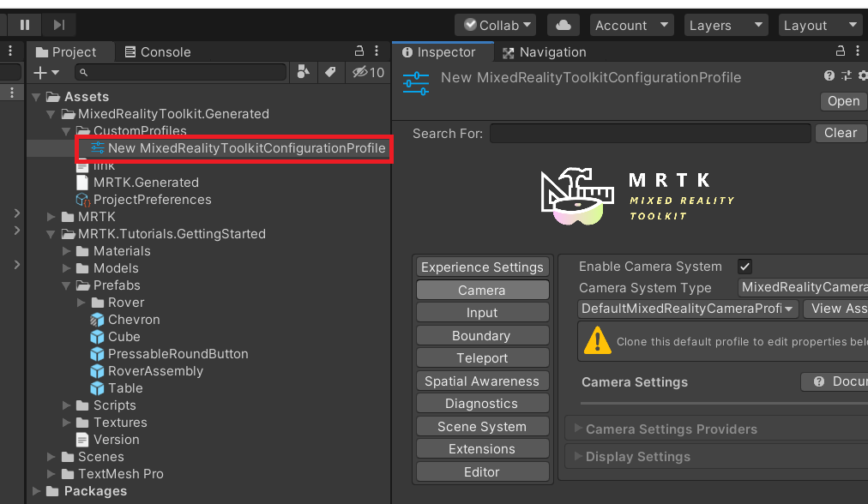Image resolution: width=868 pixels, height=504 pixels.
Task: Toggle Enable Camera System checkbox
Action: (x=744, y=267)
